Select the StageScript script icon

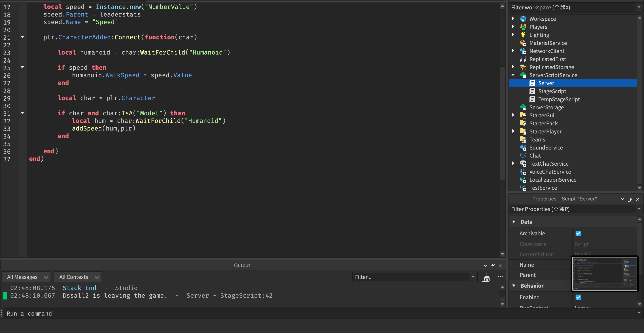(x=532, y=91)
